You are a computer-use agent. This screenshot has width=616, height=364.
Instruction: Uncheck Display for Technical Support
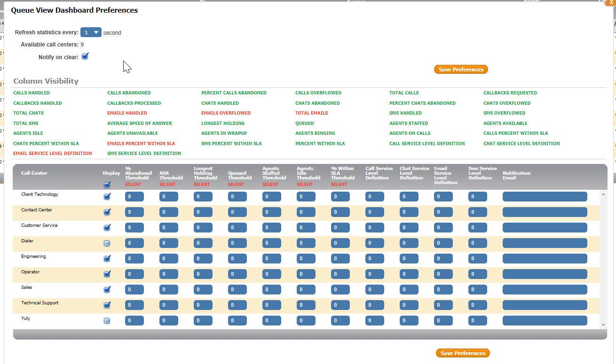[107, 305]
